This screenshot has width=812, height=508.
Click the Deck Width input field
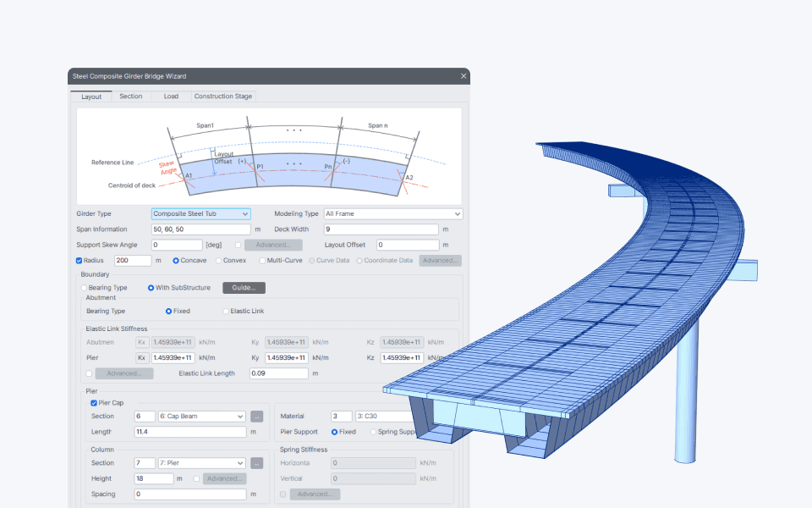(381, 229)
